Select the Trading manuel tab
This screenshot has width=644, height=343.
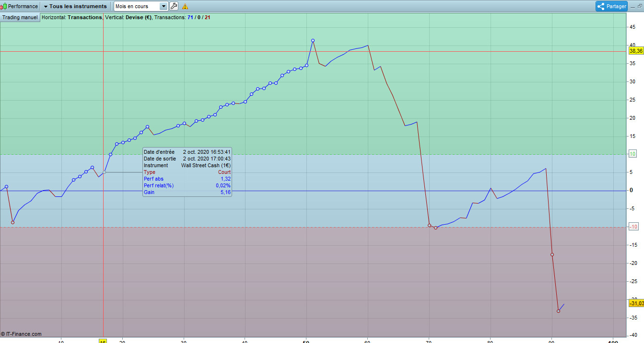20,17
